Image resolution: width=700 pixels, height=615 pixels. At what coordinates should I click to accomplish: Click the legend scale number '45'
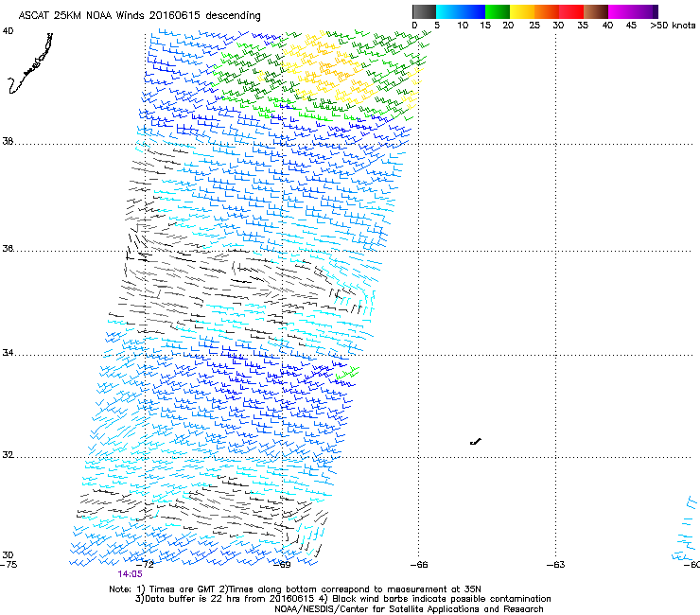631,26
